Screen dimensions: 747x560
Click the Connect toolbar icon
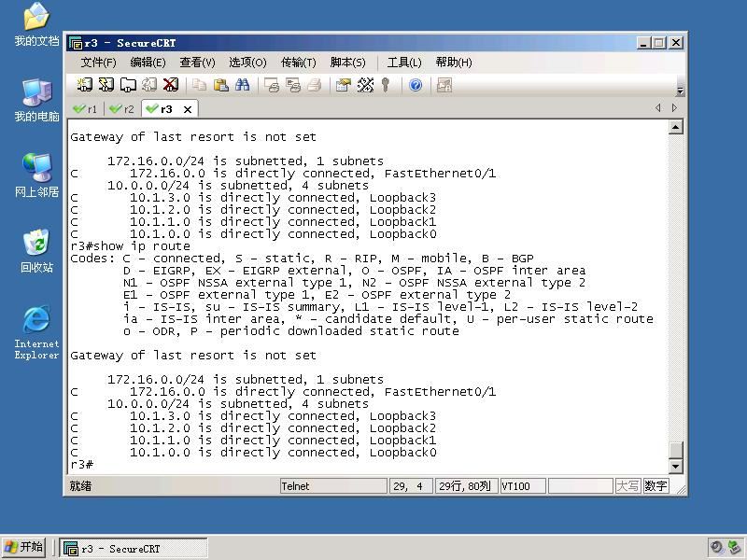tap(84, 85)
